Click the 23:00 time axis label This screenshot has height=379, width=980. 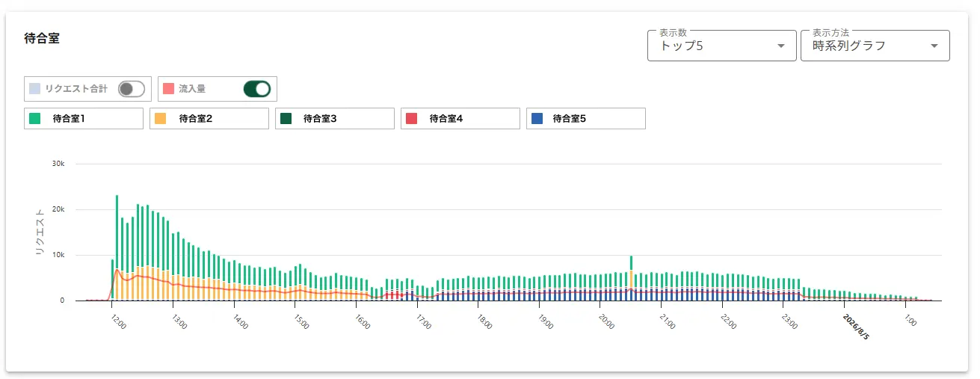pyautogui.click(x=790, y=322)
